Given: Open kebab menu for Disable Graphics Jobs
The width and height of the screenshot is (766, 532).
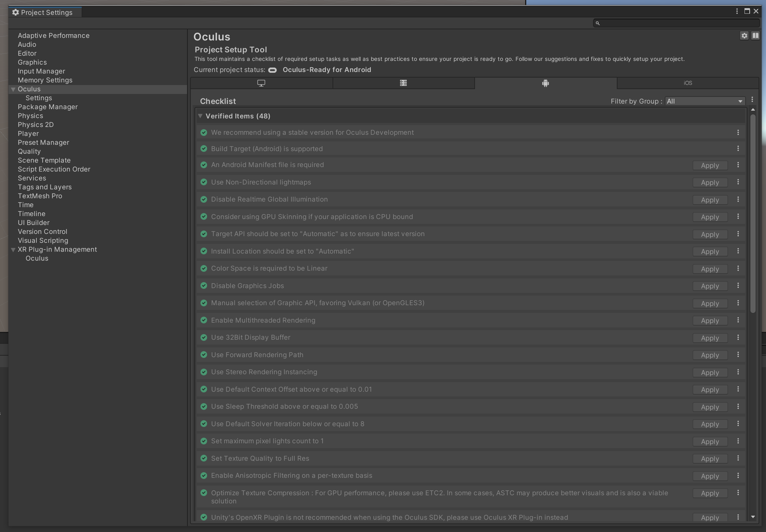Looking at the screenshot, I should (x=738, y=285).
